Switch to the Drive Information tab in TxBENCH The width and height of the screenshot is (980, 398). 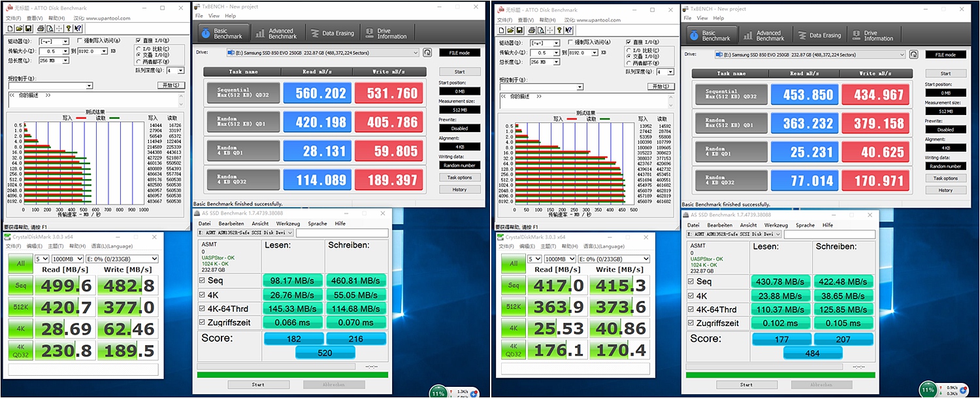(387, 33)
